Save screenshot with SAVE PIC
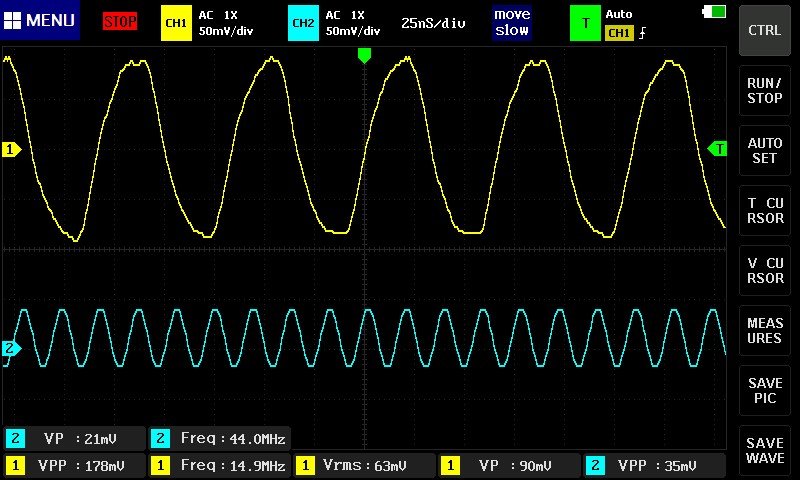 [765, 391]
